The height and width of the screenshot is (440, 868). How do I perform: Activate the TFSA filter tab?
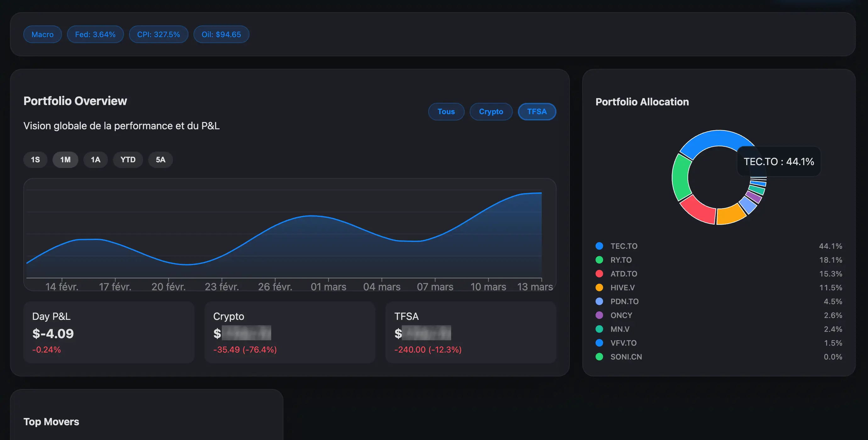tap(536, 112)
